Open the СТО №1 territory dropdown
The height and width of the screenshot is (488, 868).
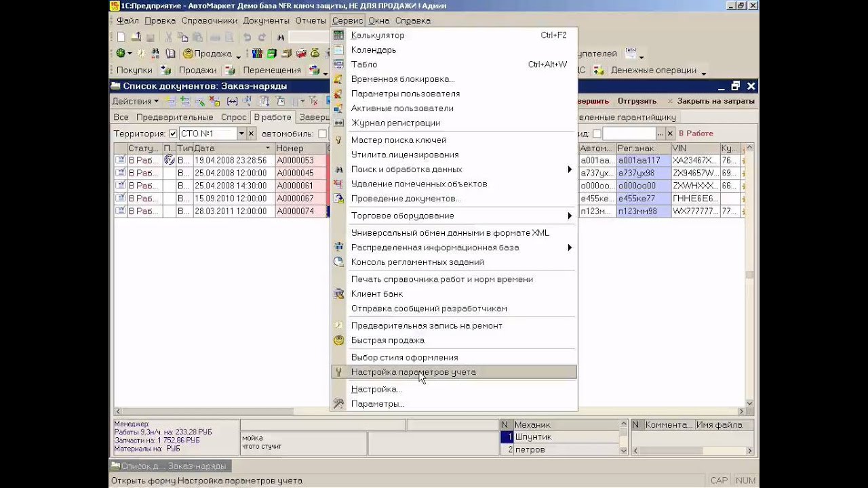[241, 134]
